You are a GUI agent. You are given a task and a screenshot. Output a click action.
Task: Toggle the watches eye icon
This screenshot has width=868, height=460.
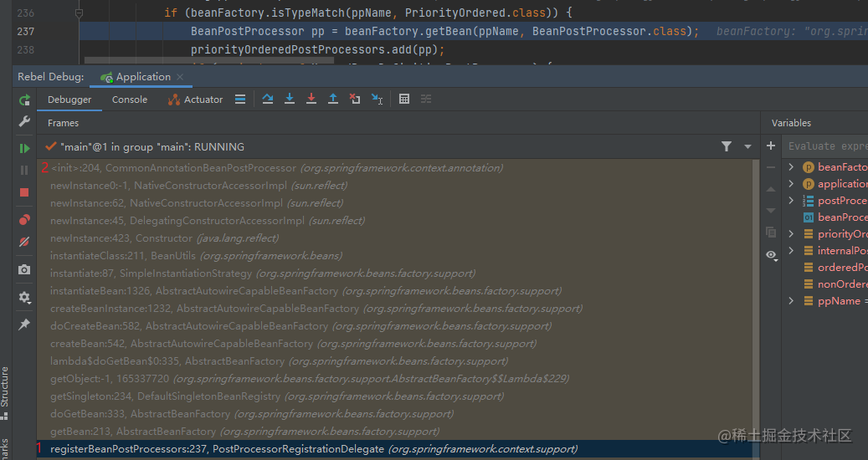(x=771, y=254)
